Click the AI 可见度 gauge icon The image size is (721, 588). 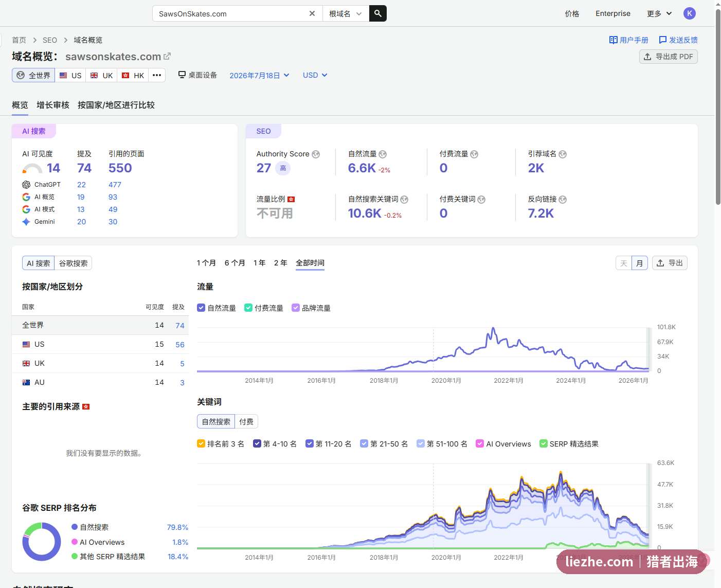click(x=32, y=169)
